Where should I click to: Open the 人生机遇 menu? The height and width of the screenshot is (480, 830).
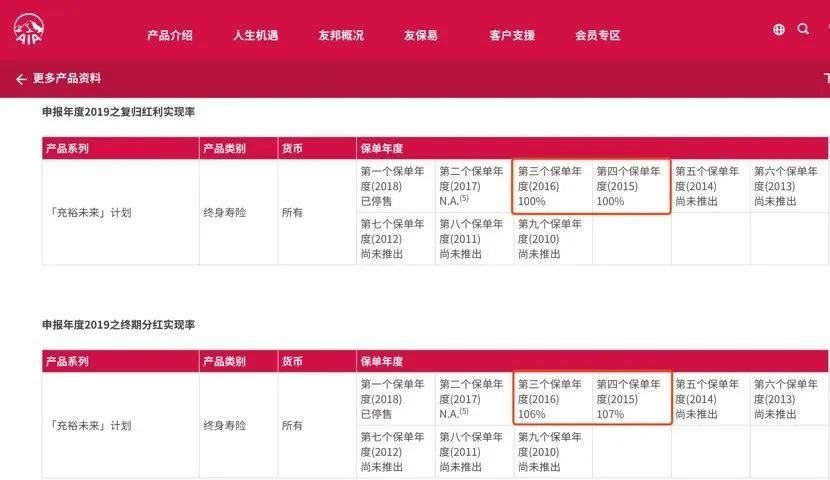[255, 35]
